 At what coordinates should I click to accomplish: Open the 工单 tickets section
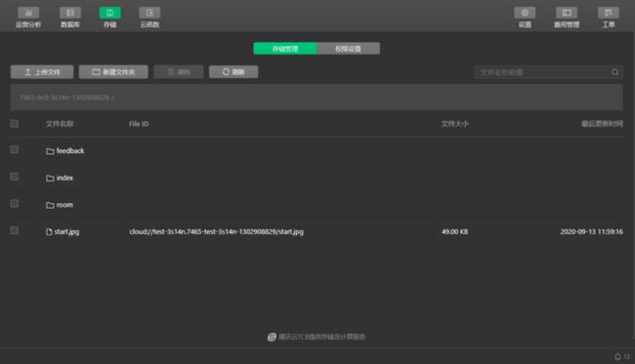[609, 18]
